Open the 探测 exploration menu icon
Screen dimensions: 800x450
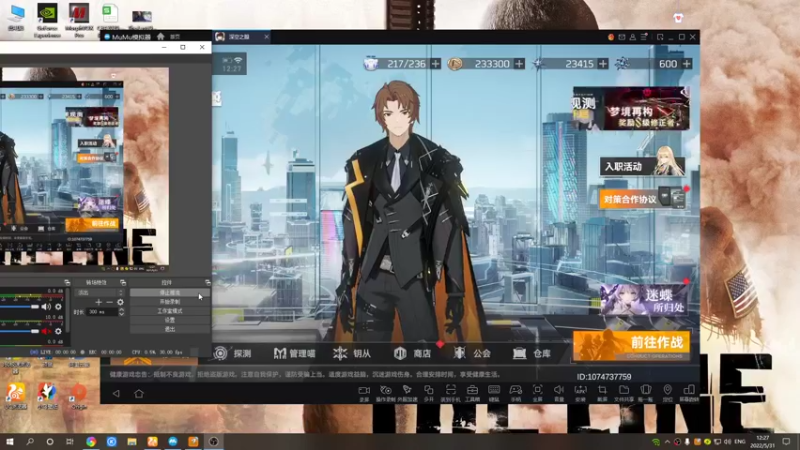(x=221, y=353)
